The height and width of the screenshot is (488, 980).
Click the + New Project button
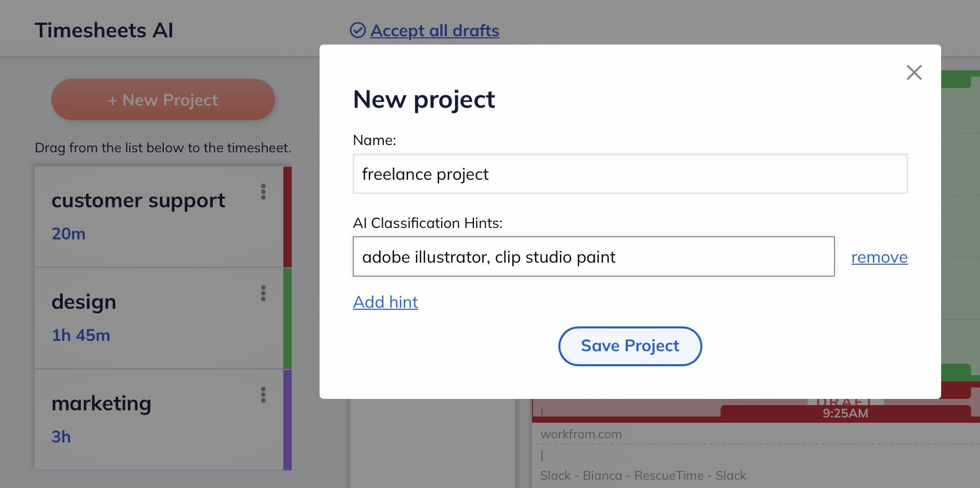coord(163,99)
